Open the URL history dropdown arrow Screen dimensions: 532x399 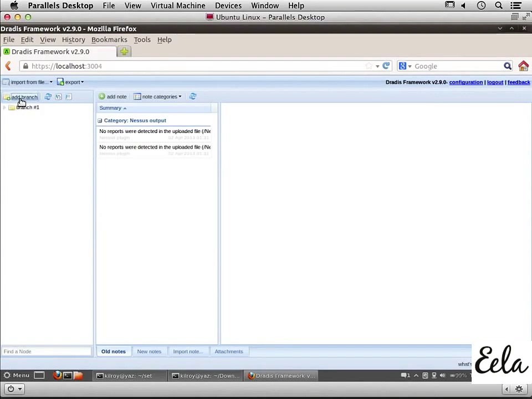coord(377,66)
